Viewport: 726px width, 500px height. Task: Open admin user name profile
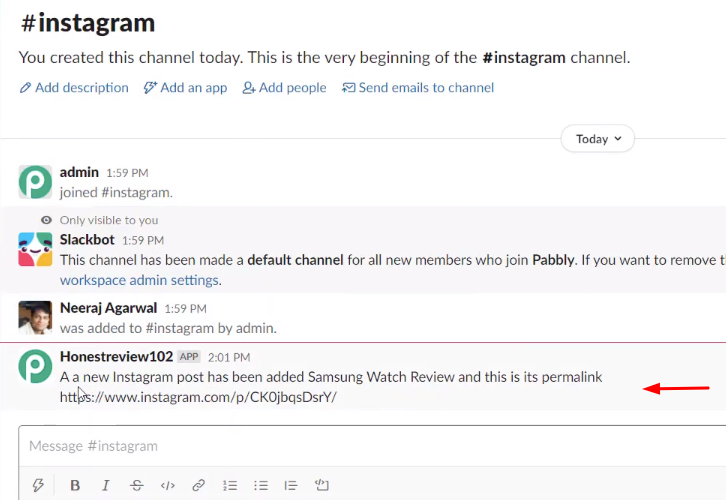79,172
